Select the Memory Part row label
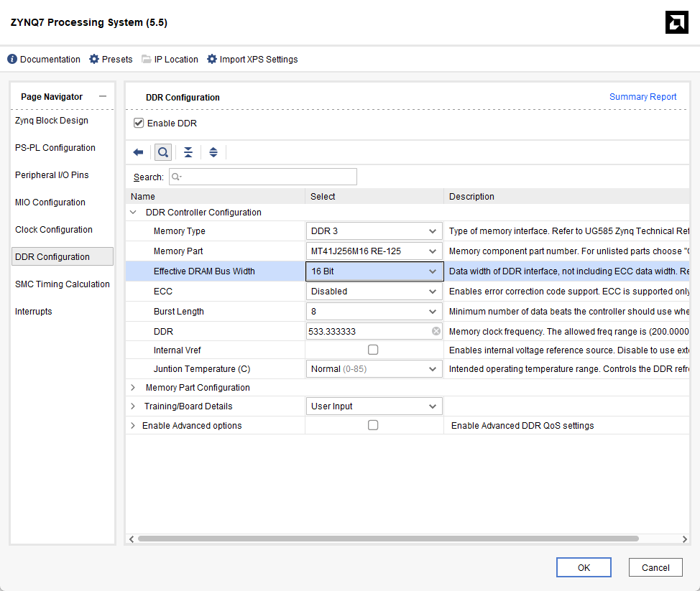Image resolution: width=700 pixels, height=591 pixels. click(178, 251)
